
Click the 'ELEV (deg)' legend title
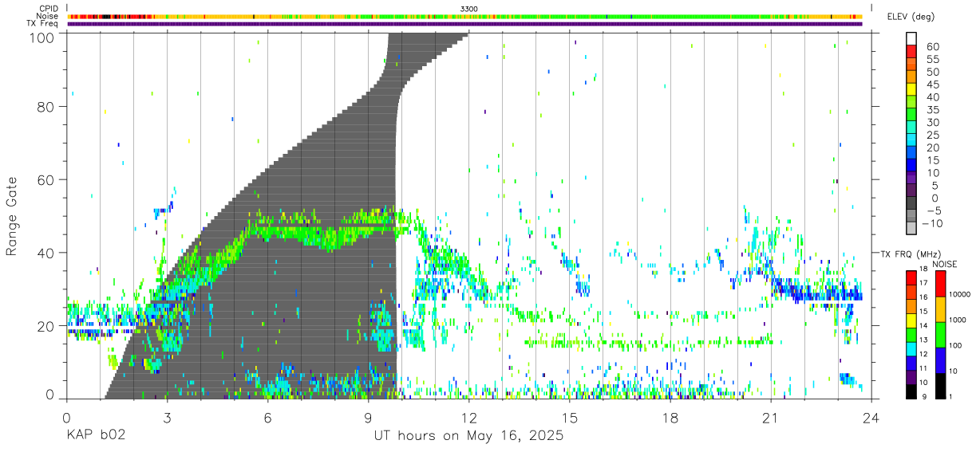point(912,17)
